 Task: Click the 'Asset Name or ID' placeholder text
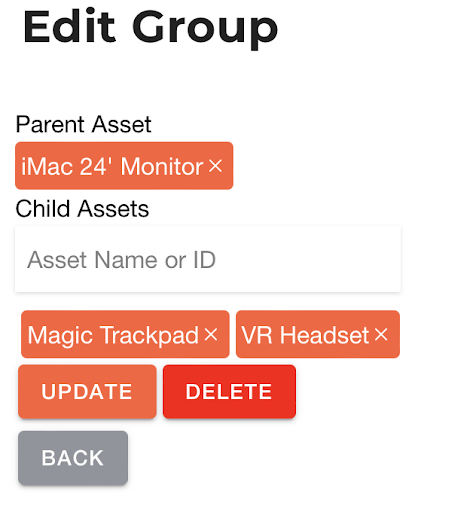tap(122, 260)
